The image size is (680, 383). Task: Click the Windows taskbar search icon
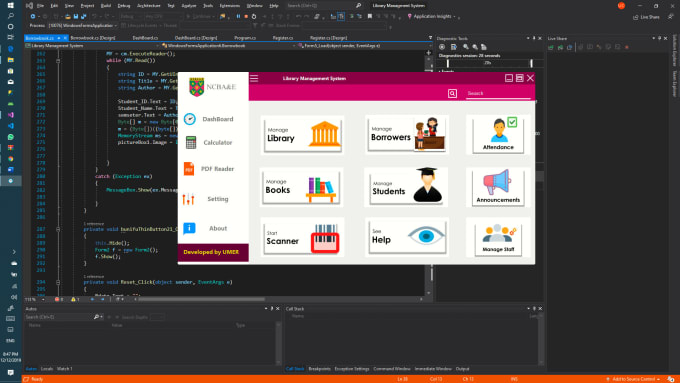pos(10,16)
